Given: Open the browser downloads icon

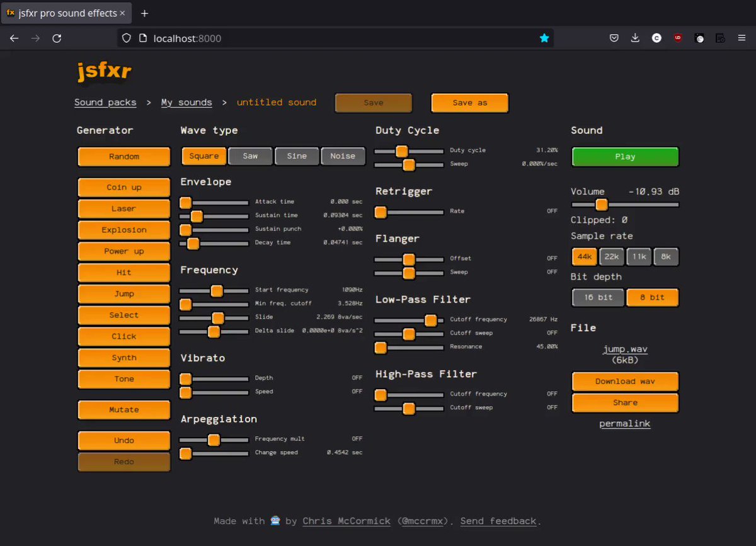Looking at the screenshot, I should click(635, 38).
